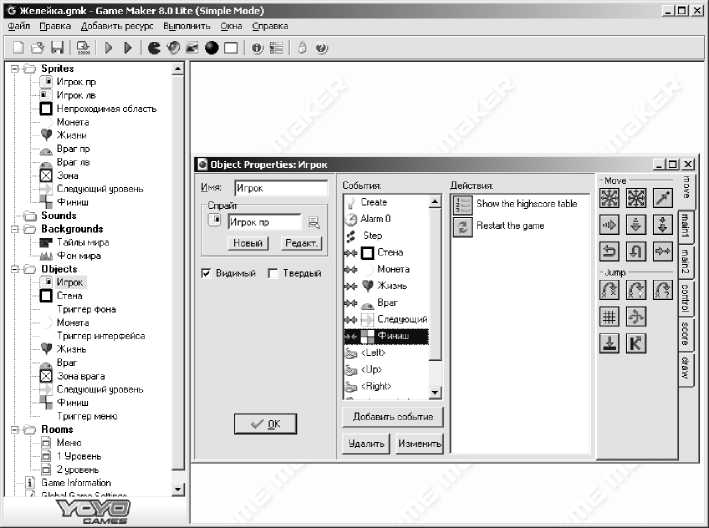Select the Speed Horizontal action icon
Image resolution: width=709 pixels, height=528 pixels.
(x=609, y=225)
